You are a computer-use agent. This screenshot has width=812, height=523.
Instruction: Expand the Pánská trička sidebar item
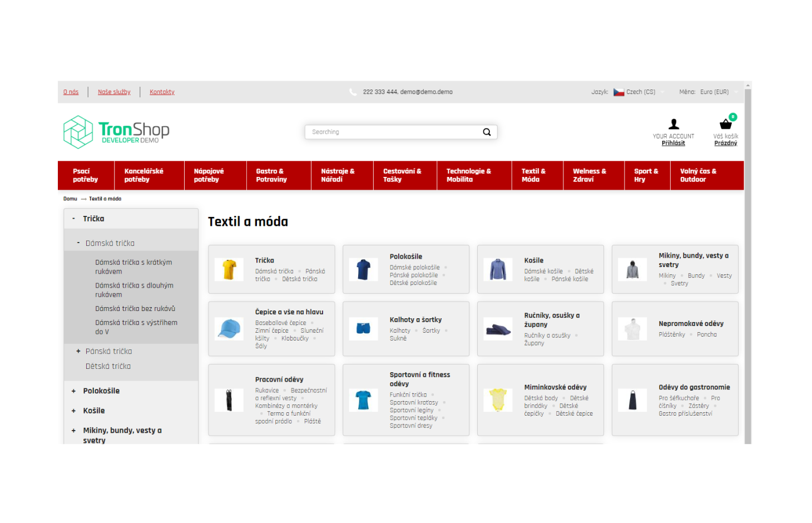78,351
